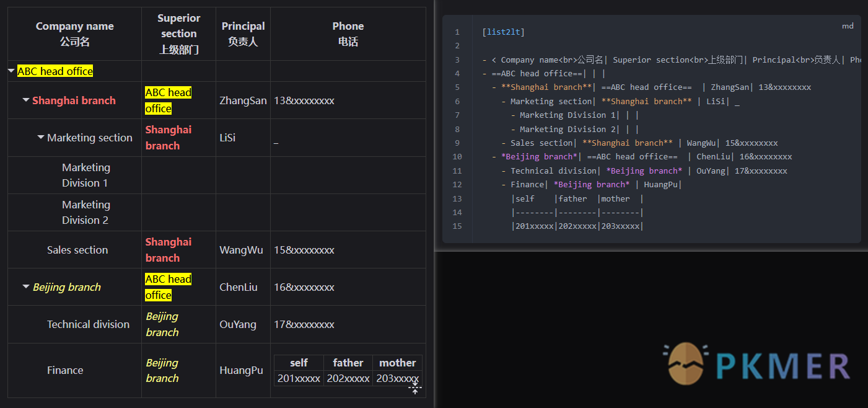Click Shanghai branch in the Marketing section row
868x408 pixels.
169,138
